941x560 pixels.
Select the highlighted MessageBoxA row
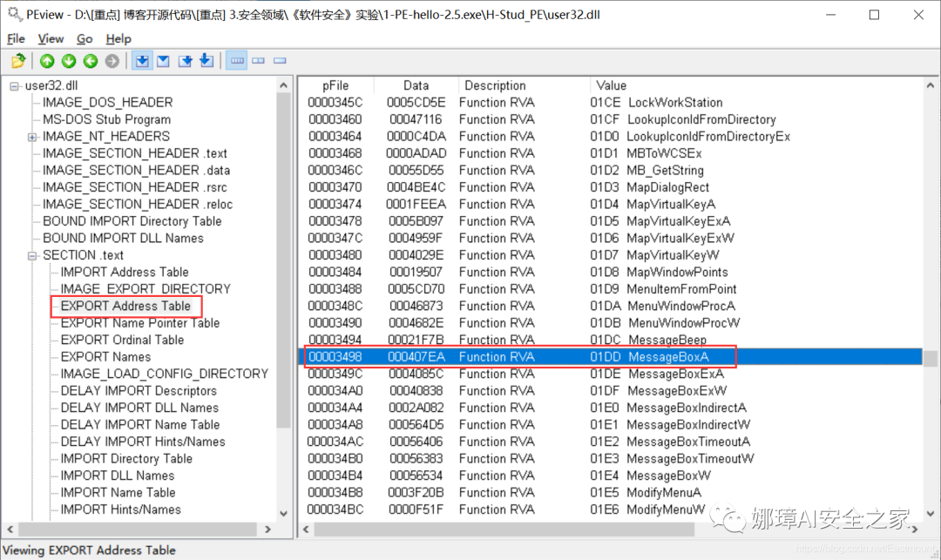(x=611, y=357)
